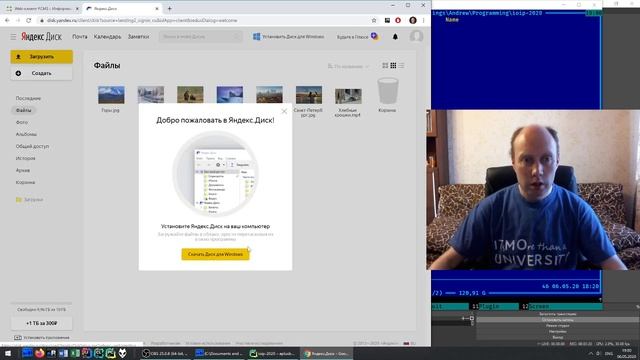
Task: Open the Загрузки folder in sidebar
Action: coord(29,200)
